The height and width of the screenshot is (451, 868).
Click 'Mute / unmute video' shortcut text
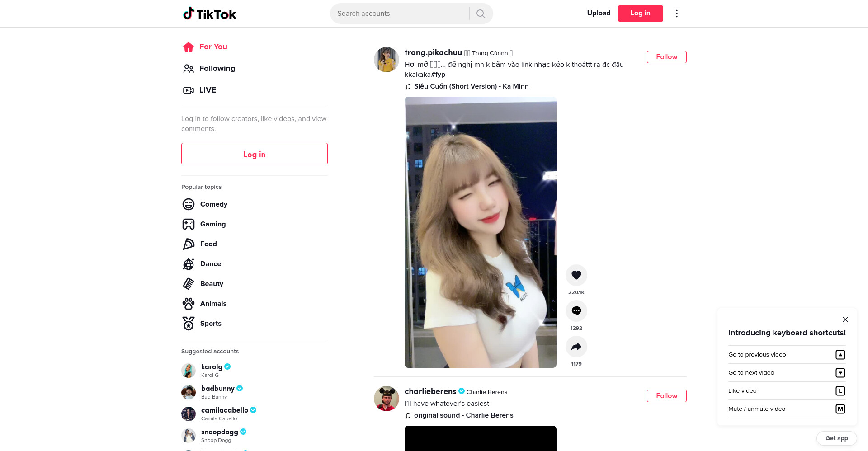pos(757,409)
